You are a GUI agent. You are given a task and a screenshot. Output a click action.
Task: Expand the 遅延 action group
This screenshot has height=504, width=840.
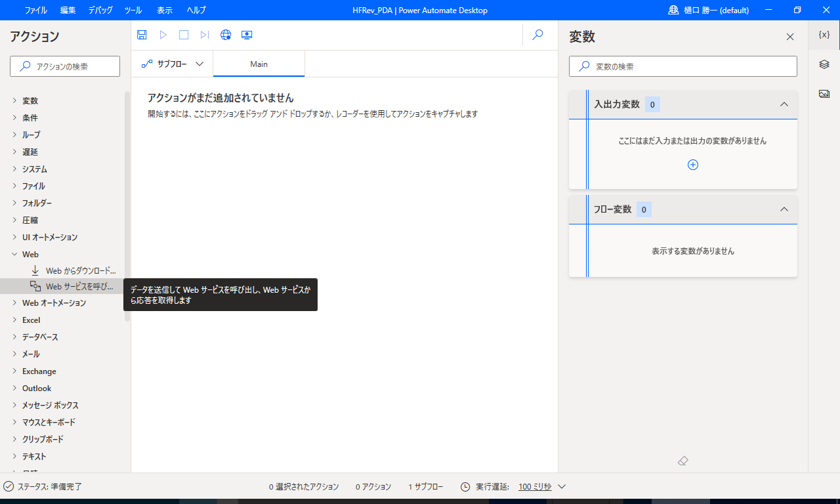click(x=15, y=152)
